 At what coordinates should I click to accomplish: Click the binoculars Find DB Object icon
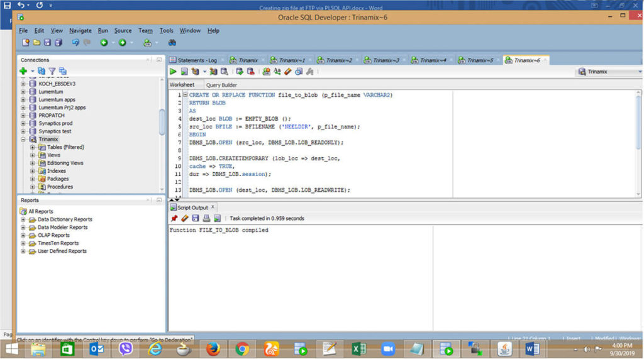172,42
